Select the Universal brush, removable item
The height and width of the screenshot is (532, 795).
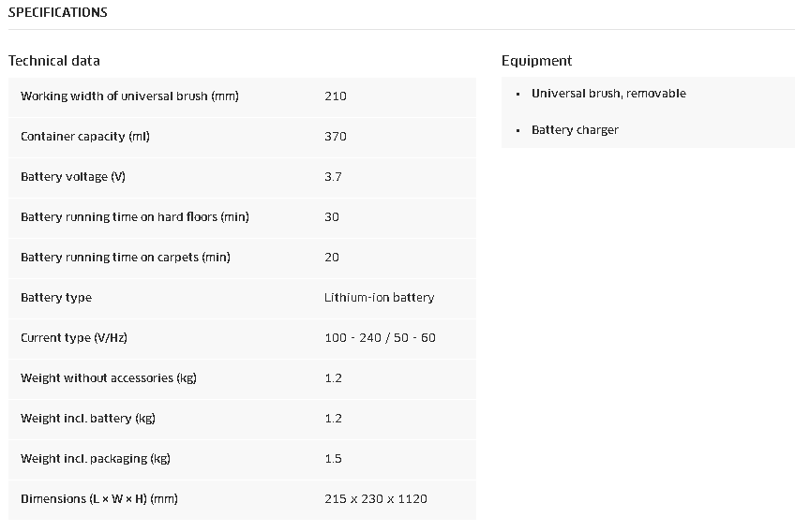point(608,94)
